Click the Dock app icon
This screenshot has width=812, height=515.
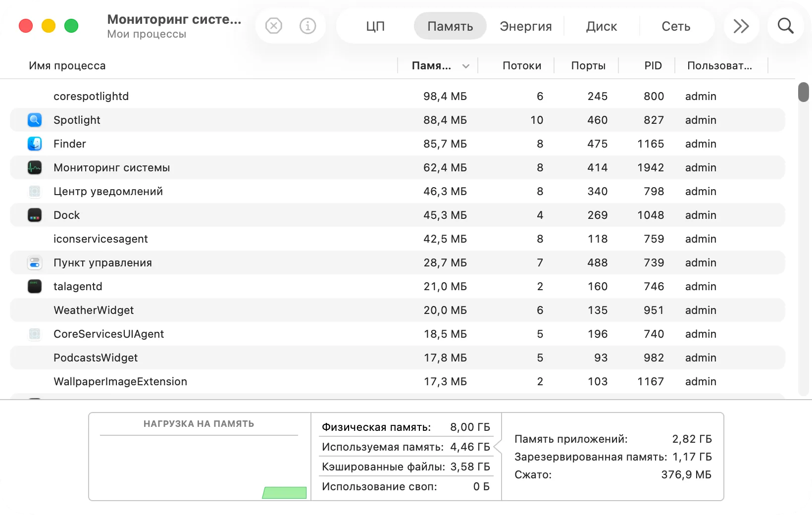[x=35, y=215]
